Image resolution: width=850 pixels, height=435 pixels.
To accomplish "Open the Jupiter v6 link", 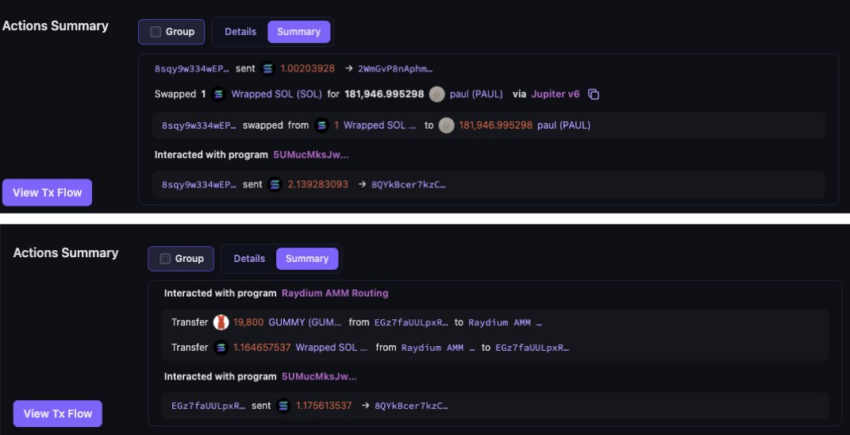I will (x=555, y=94).
